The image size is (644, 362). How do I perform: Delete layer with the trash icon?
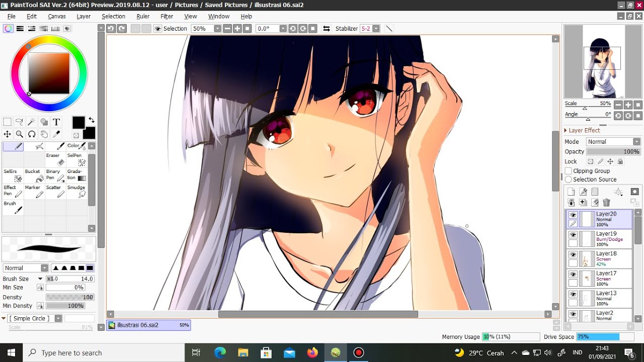coord(607,203)
